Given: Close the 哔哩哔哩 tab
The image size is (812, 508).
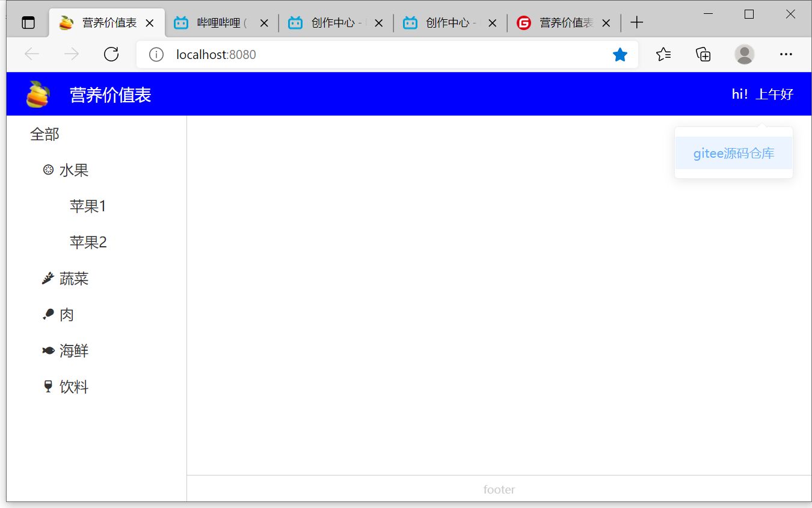Looking at the screenshot, I should [264, 23].
